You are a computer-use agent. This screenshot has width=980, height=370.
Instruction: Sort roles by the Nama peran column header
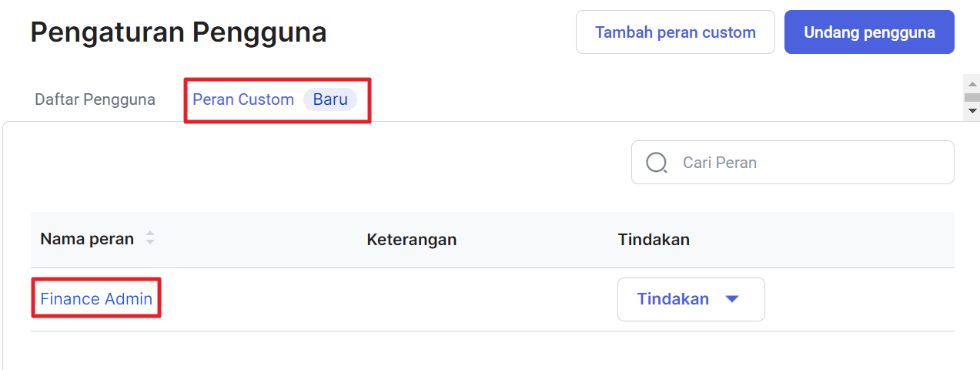point(87,239)
